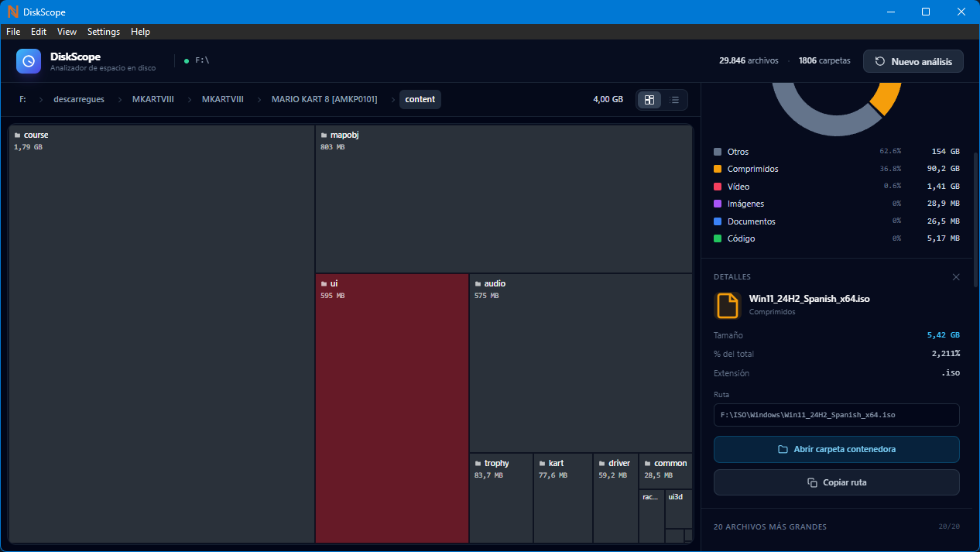The width and height of the screenshot is (980, 552).
Task: Open the driver treemap block
Action: (x=616, y=499)
